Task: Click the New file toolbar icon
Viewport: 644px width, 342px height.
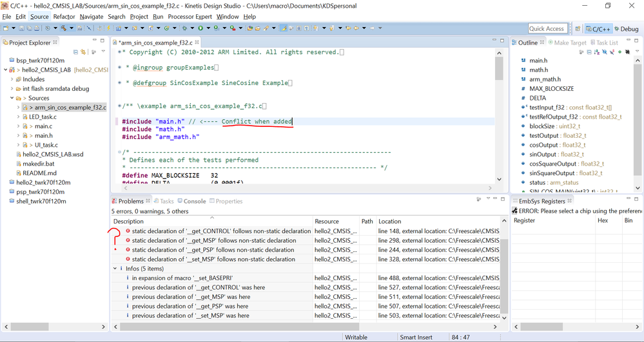Action: [x=5, y=28]
